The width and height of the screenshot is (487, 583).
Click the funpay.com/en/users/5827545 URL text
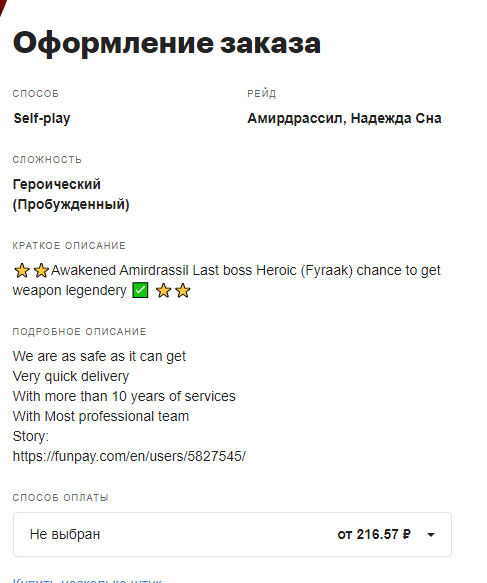[129, 456]
